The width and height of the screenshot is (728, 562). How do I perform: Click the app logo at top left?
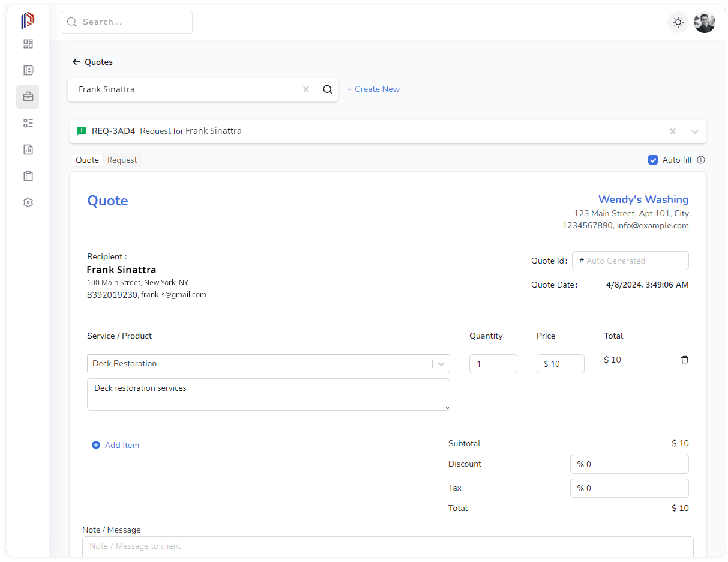[26, 20]
